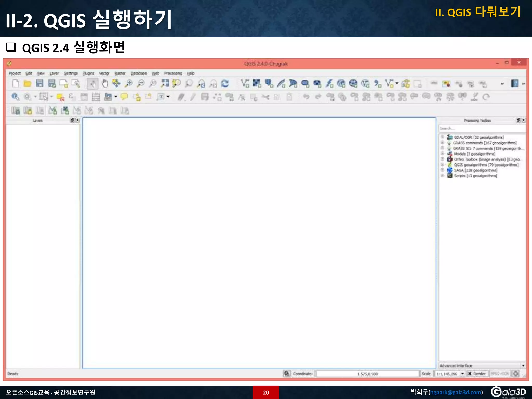
Task: Expand the Models group in the toolbox
Action: (442, 154)
